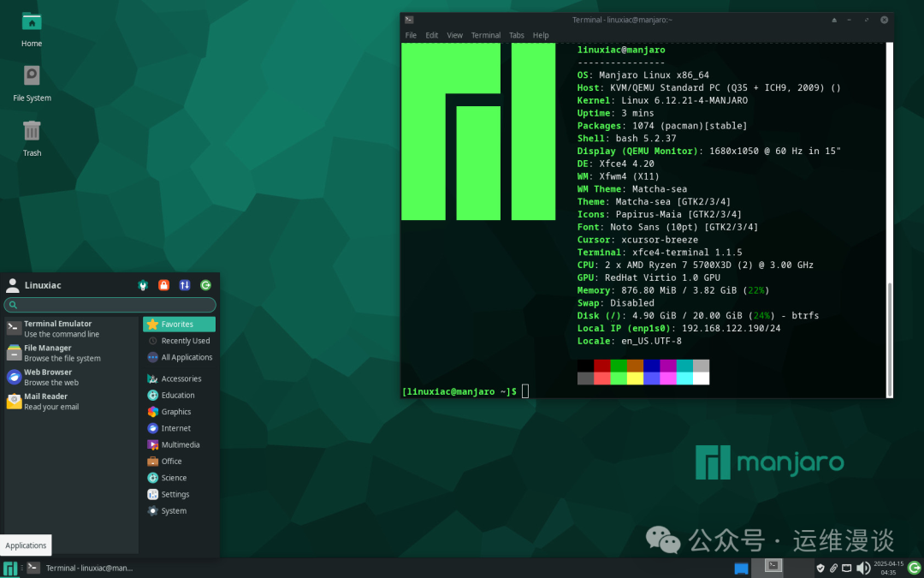Log out using the green power icon

[x=204, y=284]
